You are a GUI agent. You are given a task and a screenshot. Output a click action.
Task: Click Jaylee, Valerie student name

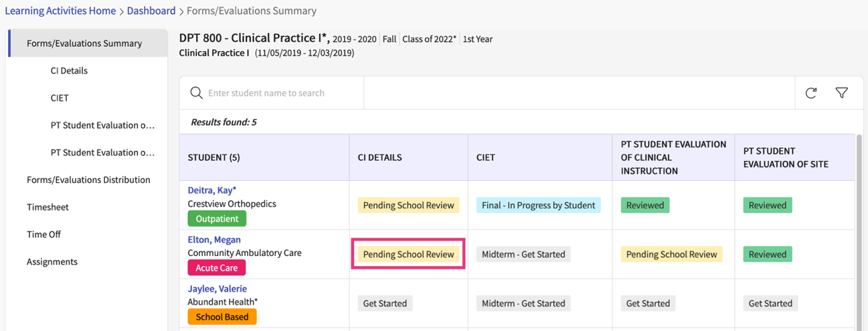(x=218, y=289)
